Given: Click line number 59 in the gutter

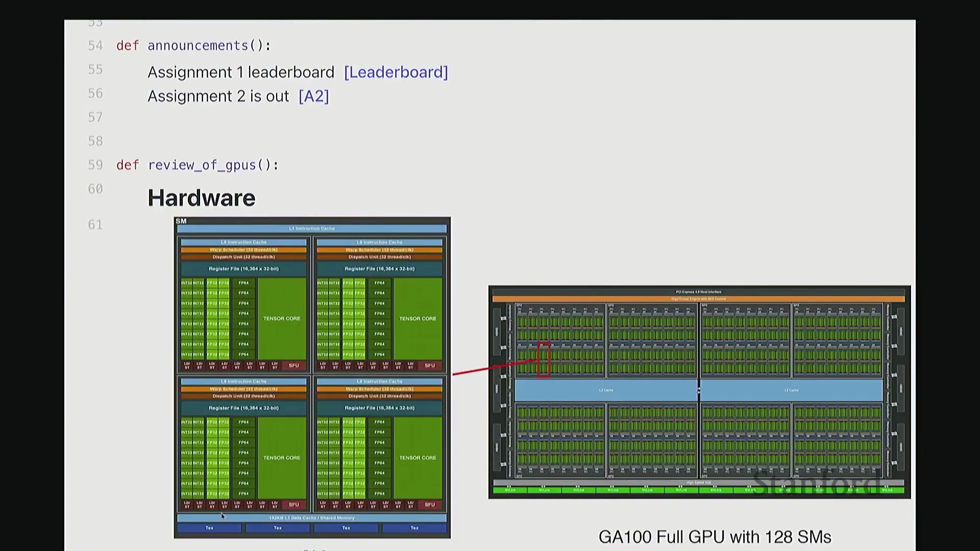Looking at the screenshot, I should pyautogui.click(x=95, y=165).
